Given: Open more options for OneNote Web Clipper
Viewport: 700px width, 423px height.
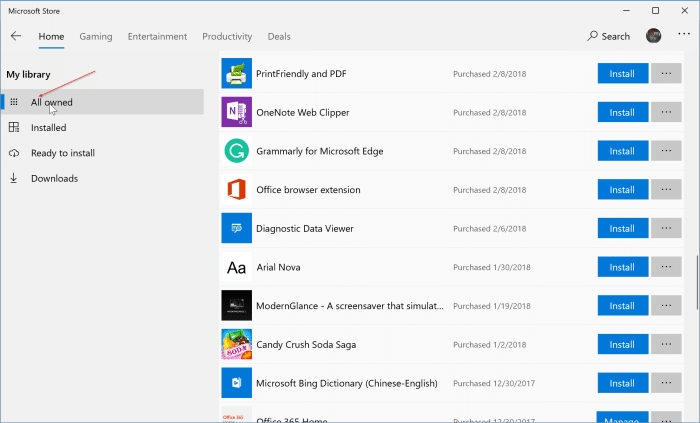Looking at the screenshot, I should [x=666, y=112].
